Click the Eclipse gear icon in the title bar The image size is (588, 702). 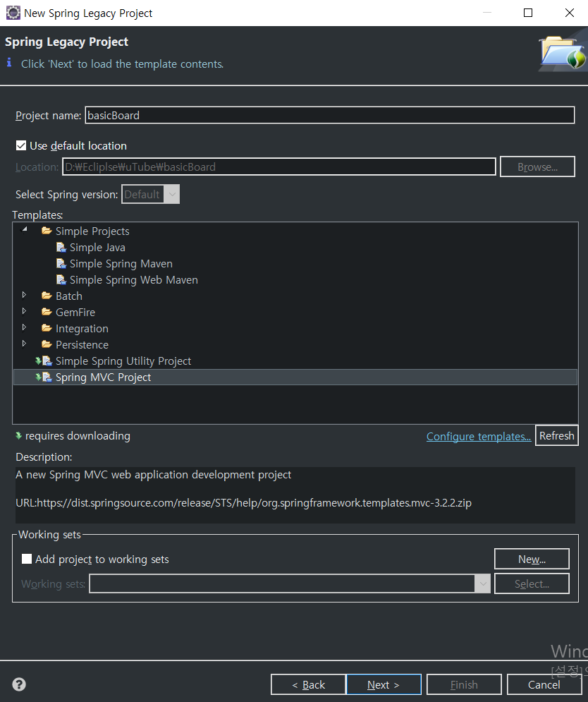[x=13, y=13]
